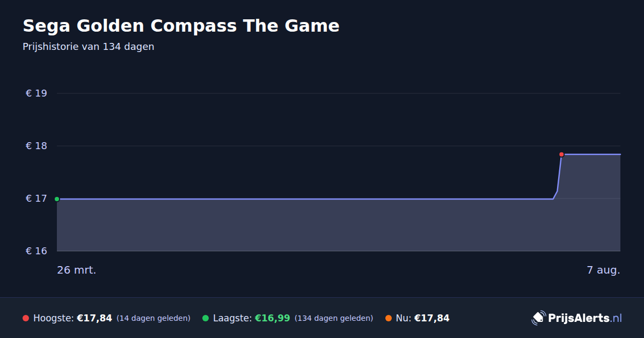Click the green Laagste legend dot
644x338 pixels.
(x=206, y=318)
